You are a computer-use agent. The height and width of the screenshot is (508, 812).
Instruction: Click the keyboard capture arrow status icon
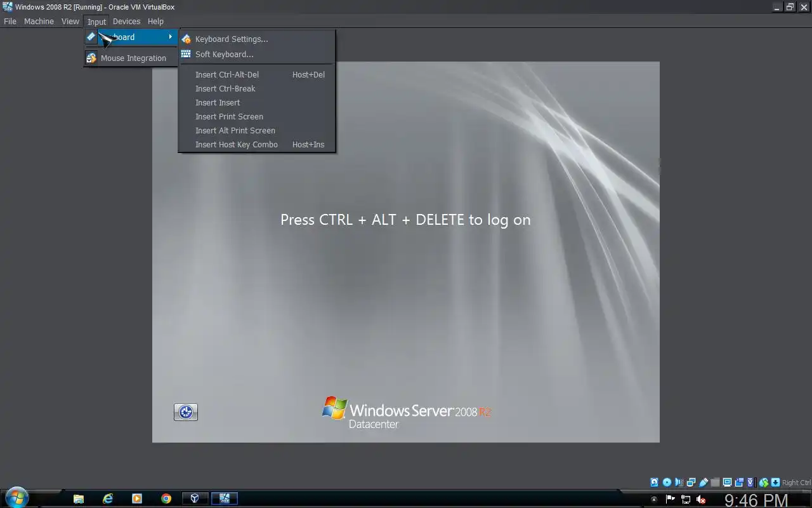tap(775, 483)
